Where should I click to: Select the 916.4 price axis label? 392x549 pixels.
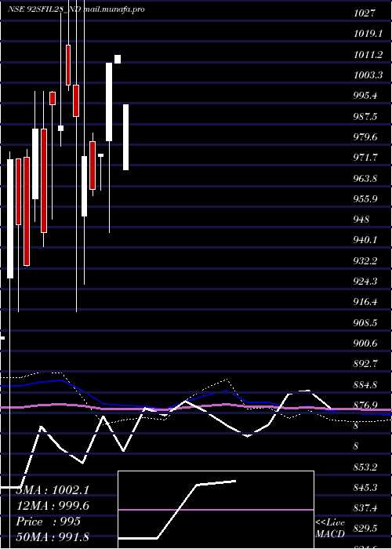click(365, 302)
